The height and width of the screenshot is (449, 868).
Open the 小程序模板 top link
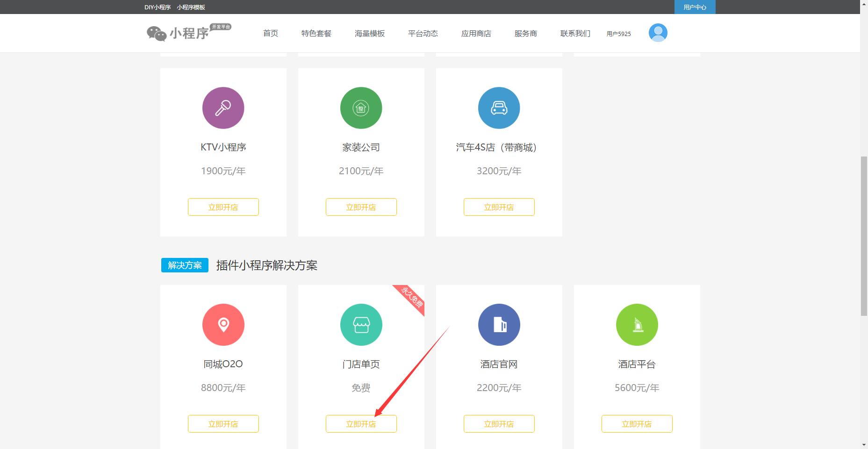(191, 7)
